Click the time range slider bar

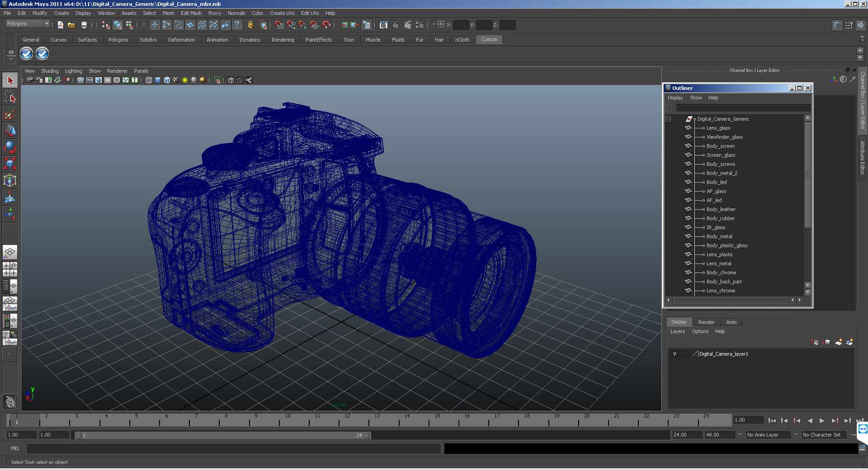coord(222,435)
